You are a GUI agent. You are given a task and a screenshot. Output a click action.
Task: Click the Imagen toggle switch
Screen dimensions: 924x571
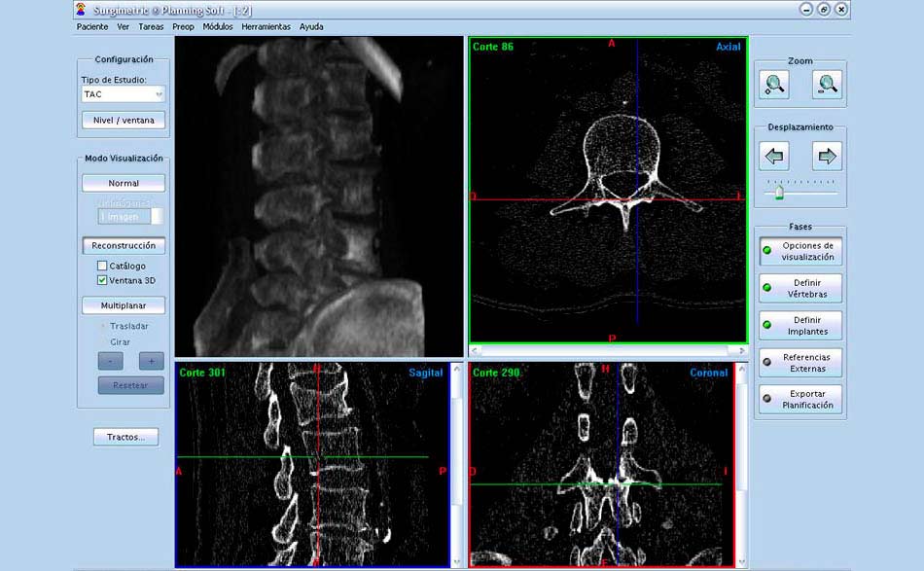130,216
